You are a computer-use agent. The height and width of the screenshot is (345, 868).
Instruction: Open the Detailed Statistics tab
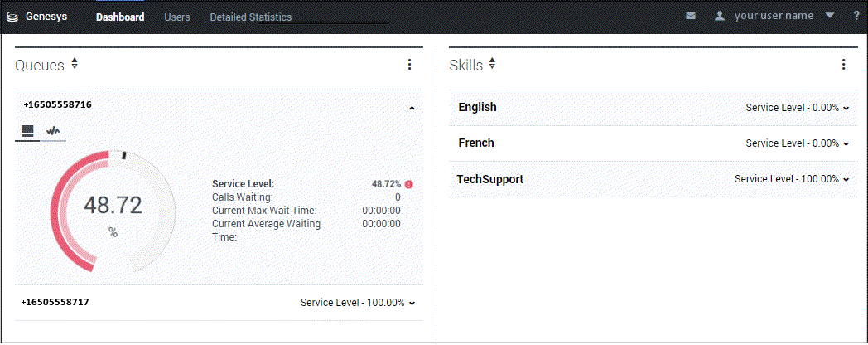coord(250,17)
